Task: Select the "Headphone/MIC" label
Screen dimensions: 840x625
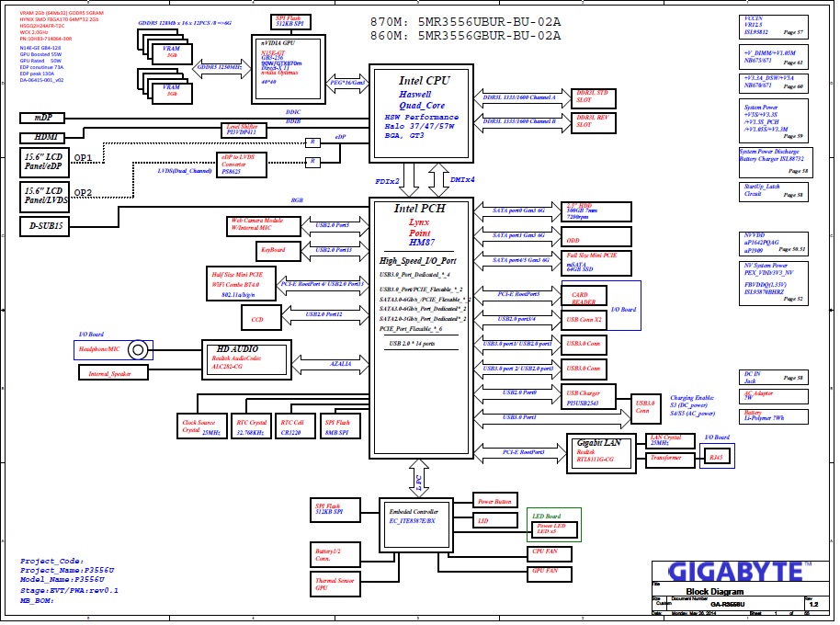Action: (99, 349)
